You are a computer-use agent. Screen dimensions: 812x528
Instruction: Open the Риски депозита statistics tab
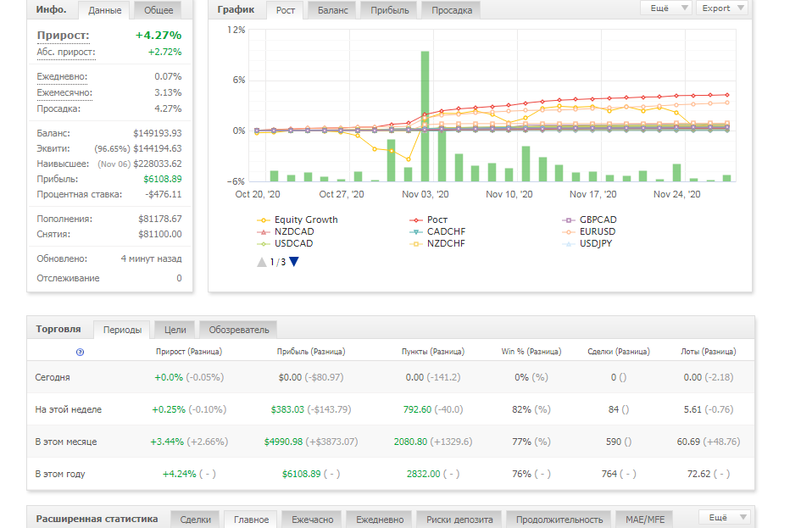pyautogui.click(x=459, y=520)
